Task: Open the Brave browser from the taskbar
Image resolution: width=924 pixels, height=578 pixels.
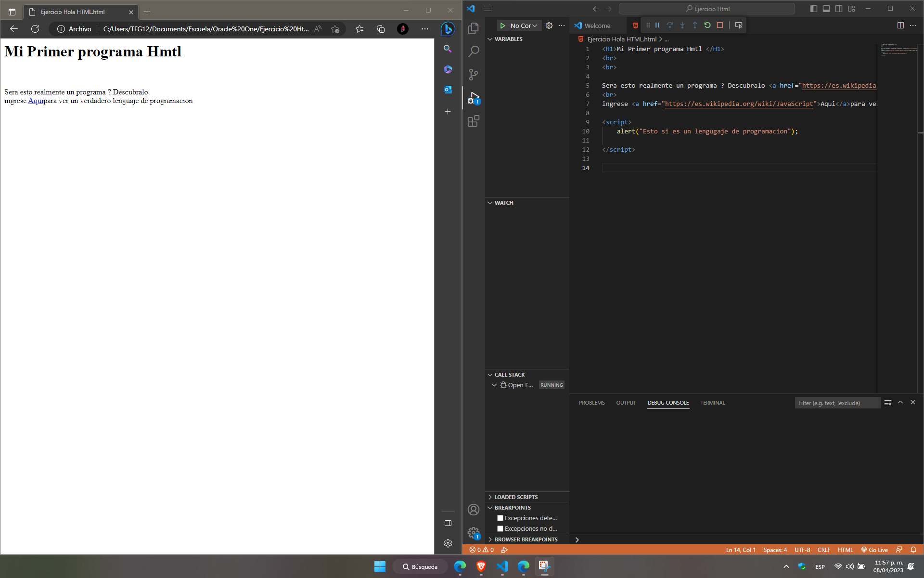Action: 481,566
